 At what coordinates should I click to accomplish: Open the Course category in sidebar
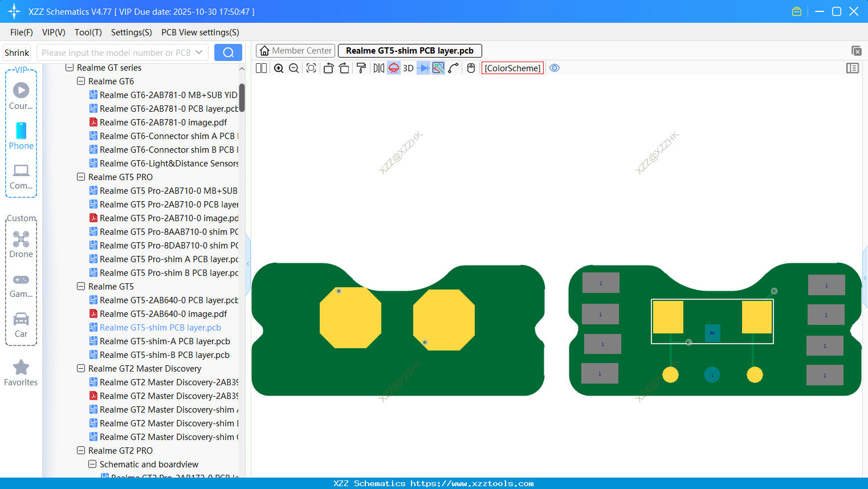point(21,96)
